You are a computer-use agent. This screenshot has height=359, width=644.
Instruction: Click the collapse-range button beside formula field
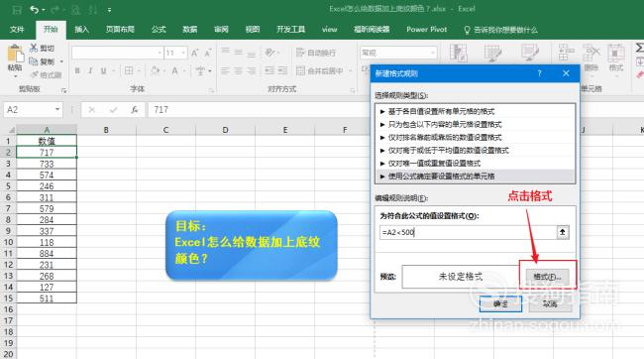563,232
